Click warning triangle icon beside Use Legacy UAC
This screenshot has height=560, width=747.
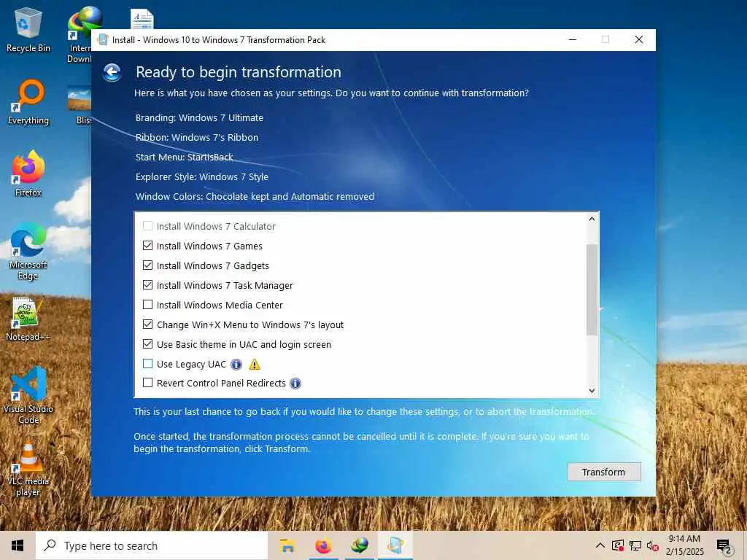pos(255,365)
